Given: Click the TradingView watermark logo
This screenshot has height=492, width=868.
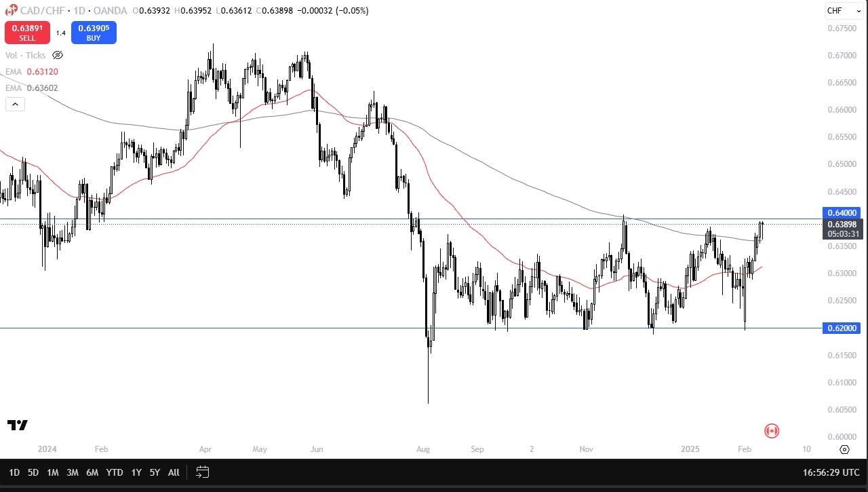Looking at the screenshot, I should pyautogui.click(x=17, y=426).
